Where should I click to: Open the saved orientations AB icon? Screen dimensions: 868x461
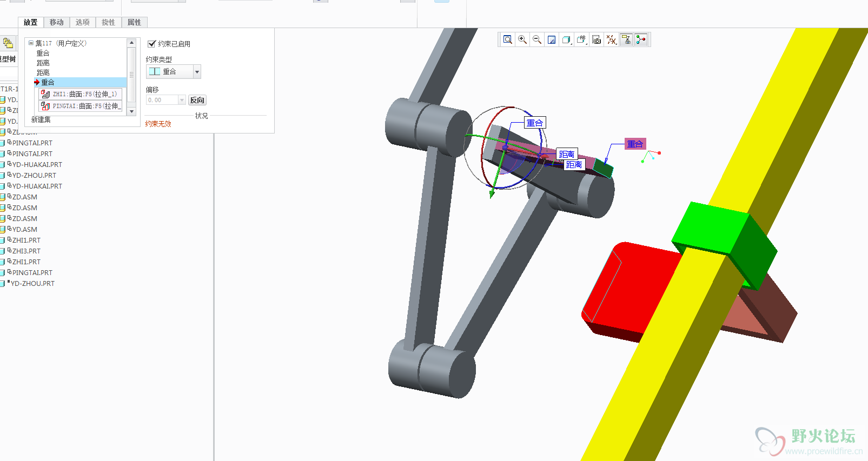[581, 39]
